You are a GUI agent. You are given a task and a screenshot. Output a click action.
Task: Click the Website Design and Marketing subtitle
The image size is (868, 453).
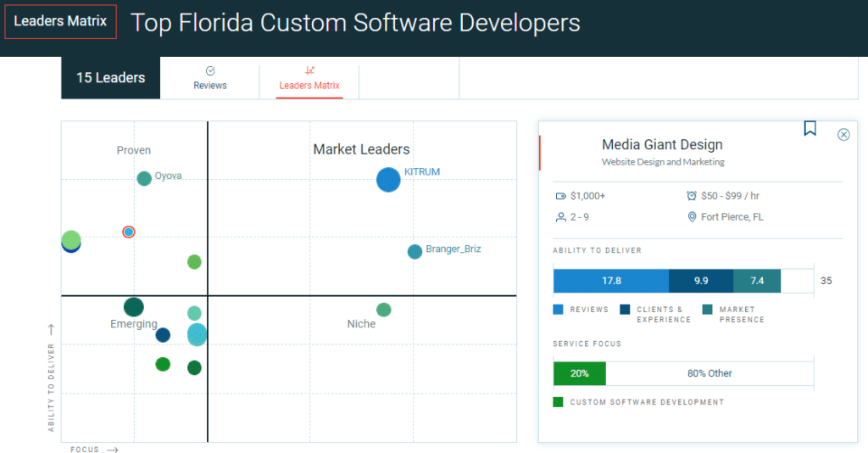663,162
